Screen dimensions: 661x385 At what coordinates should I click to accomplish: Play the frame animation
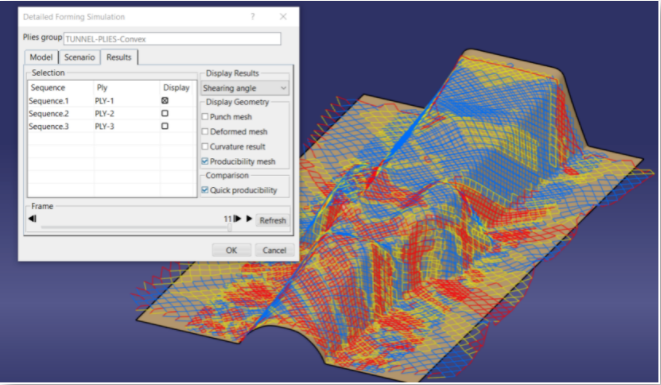point(249,218)
